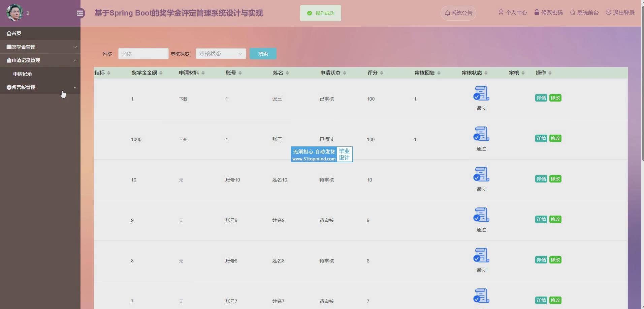Click the audit icon in 账号10 row
Image resolution: width=644 pixels, height=309 pixels.
[481, 174]
